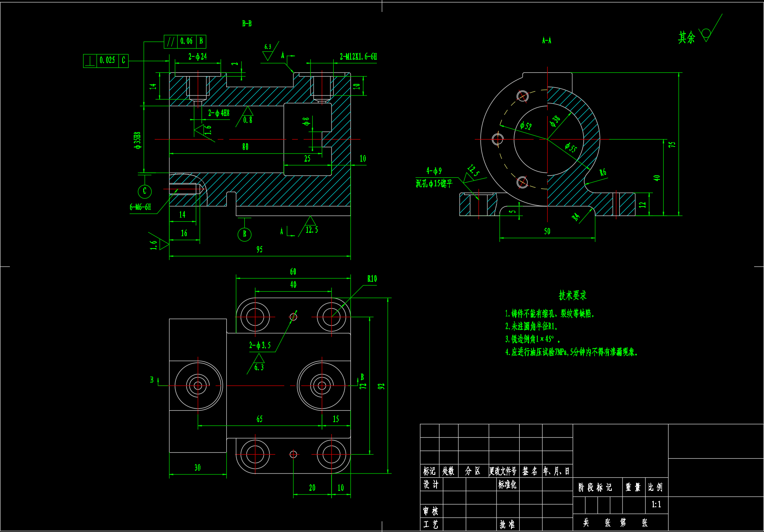The width and height of the screenshot is (764, 532).
Task: Click the "2-φ4H8" hole callout
Action: point(219,113)
